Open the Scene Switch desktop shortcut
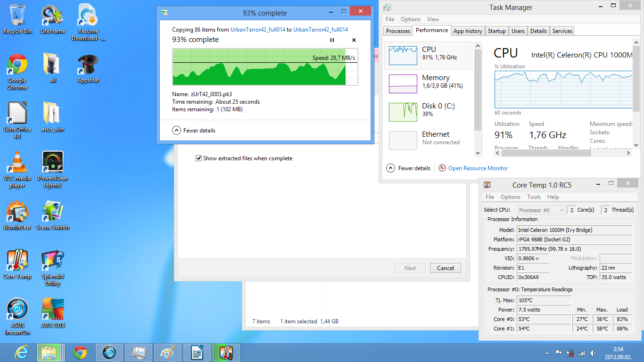Screen dimensions: 644x362 pyautogui.click(x=53, y=215)
